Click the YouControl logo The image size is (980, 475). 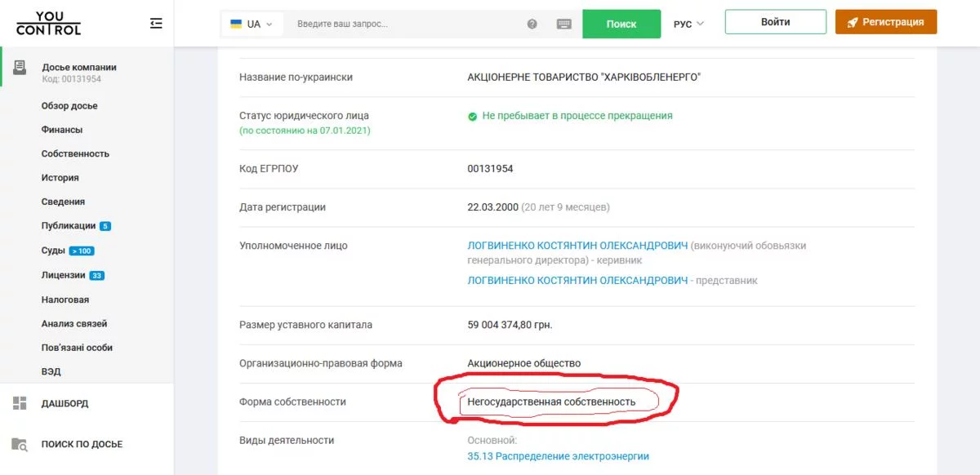click(49, 24)
